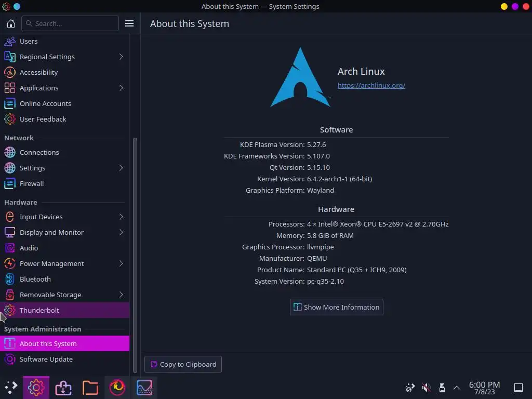Launch file manager from taskbar
This screenshot has height=399, width=532.
point(90,388)
